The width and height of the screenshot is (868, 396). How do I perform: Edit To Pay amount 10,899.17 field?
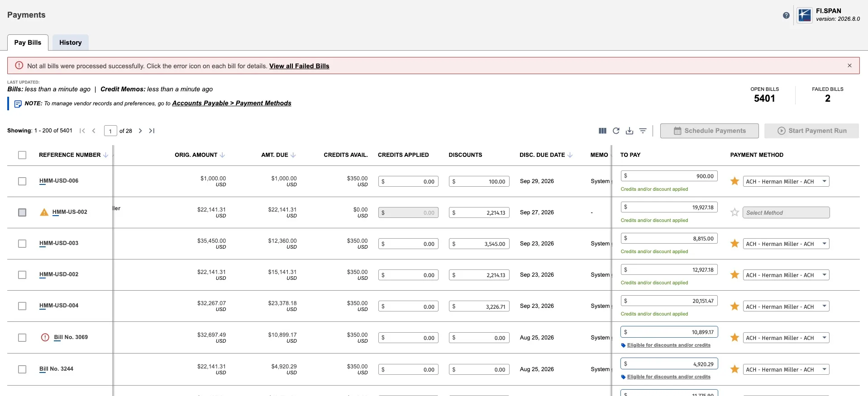coord(669,332)
